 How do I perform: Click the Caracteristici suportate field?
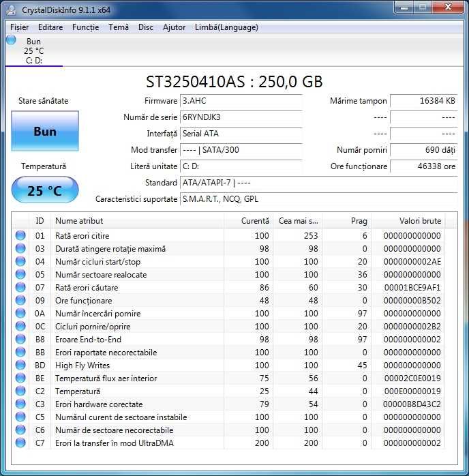(x=319, y=199)
